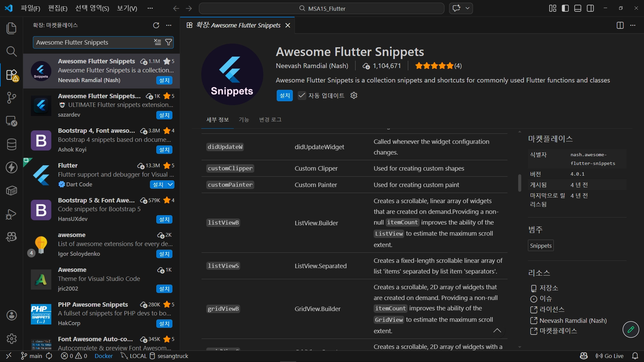Toggle the auto update checkbox
This screenshot has height=362, width=644.
pos(302,96)
